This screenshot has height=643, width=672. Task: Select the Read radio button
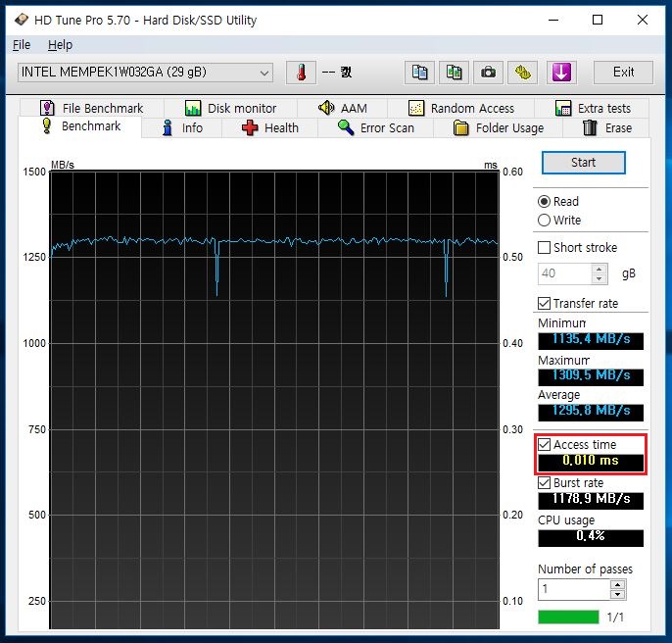click(x=544, y=202)
